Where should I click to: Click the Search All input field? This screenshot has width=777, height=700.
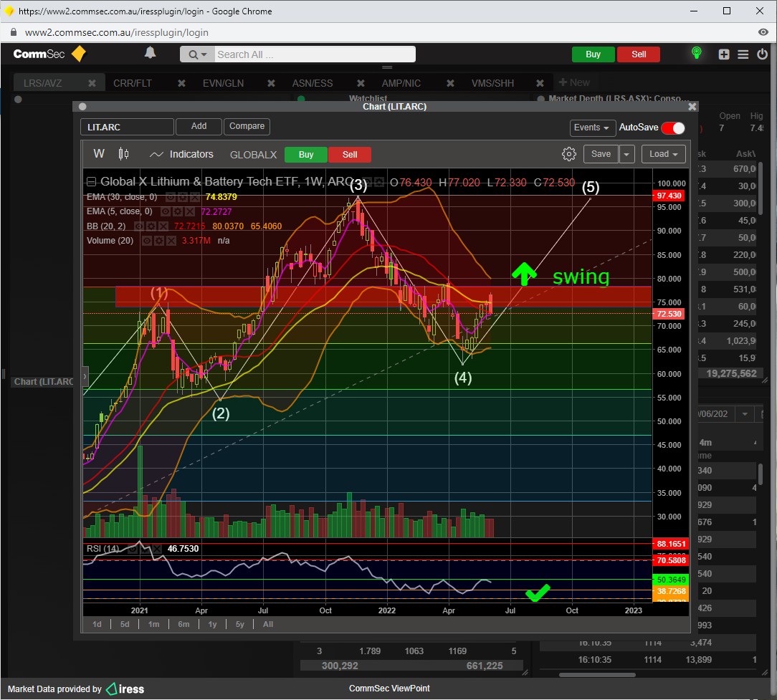tap(313, 54)
